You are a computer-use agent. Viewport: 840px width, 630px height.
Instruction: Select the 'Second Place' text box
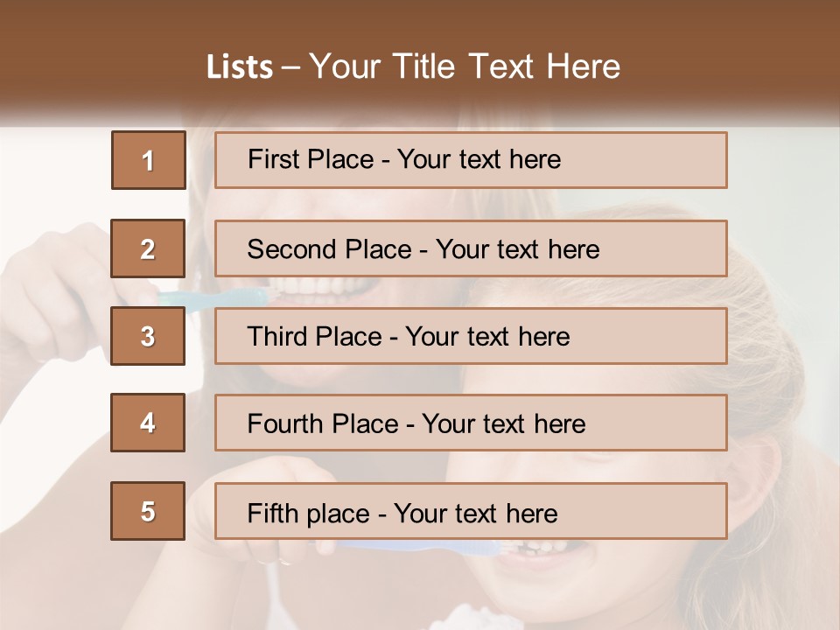(x=471, y=248)
